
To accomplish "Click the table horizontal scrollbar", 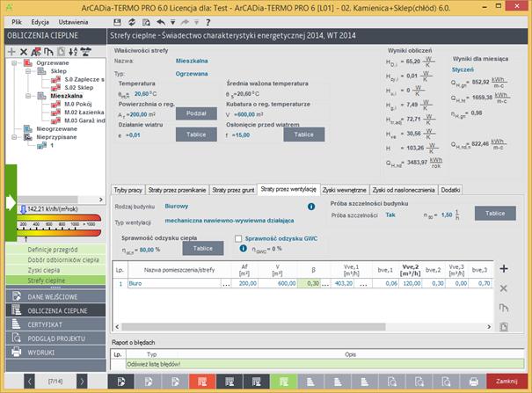I will (x=253, y=327).
